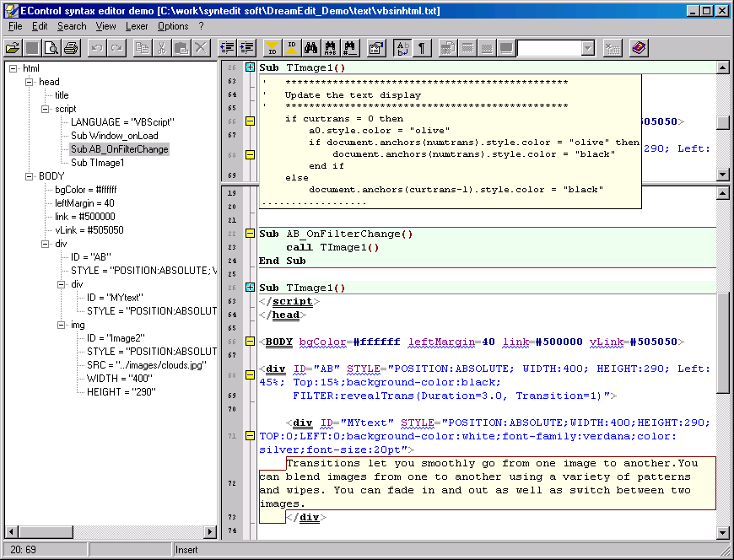Screen dimensions: 734x560
Task: Open Replace with the A→B binoculars icon
Action: click(x=331, y=48)
